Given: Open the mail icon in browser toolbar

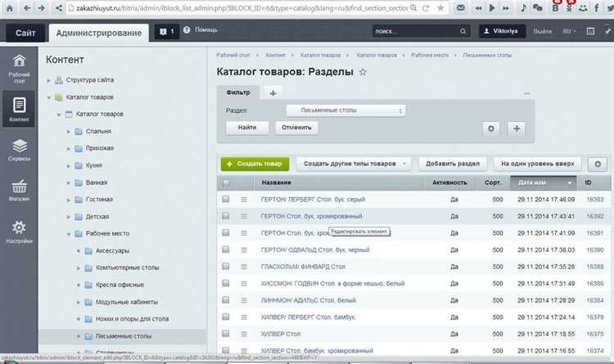Looking at the screenshot, I should click(x=461, y=8).
